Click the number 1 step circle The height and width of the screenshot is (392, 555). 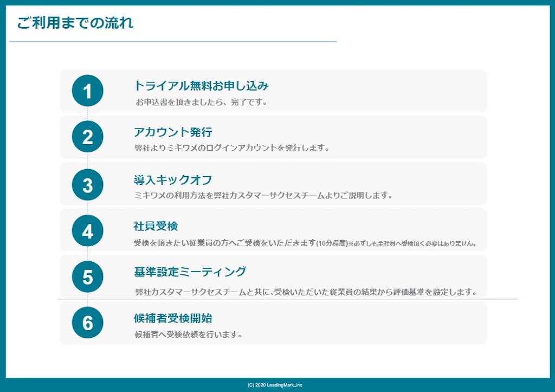[x=87, y=91]
